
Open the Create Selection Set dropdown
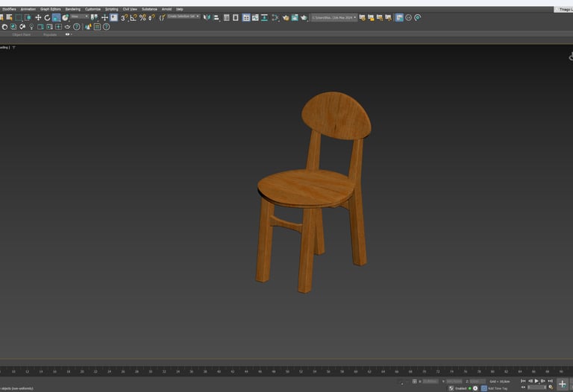pos(184,16)
